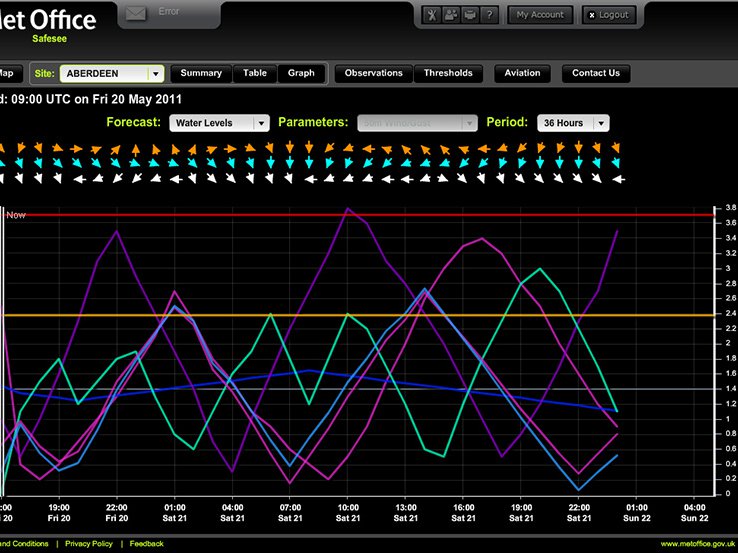Switch to the Graph tab
Image resolution: width=738 pixels, height=553 pixels.
pyautogui.click(x=301, y=73)
